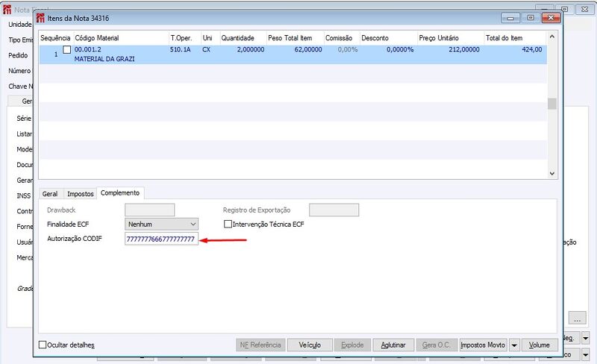Click the items grid vertical scrollbar thumb
This screenshot has height=364, width=597.
(552, 104)
